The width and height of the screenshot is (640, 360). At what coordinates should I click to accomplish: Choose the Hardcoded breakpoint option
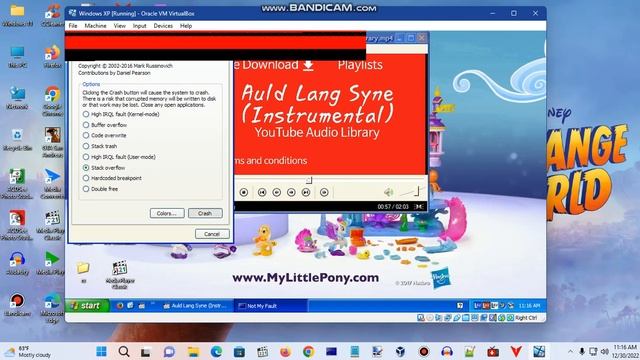(x=112, y=178)
